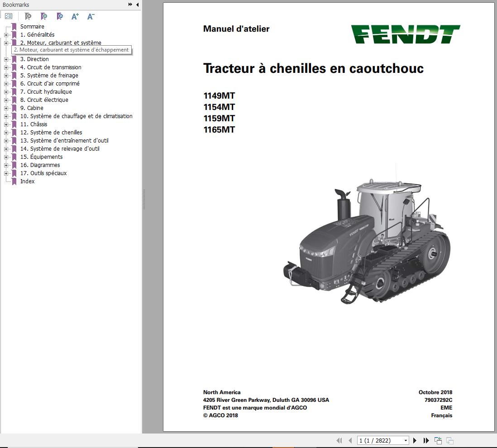Expand the 3. Direction bookmark
497x448 pixels.
coord(6,60)
